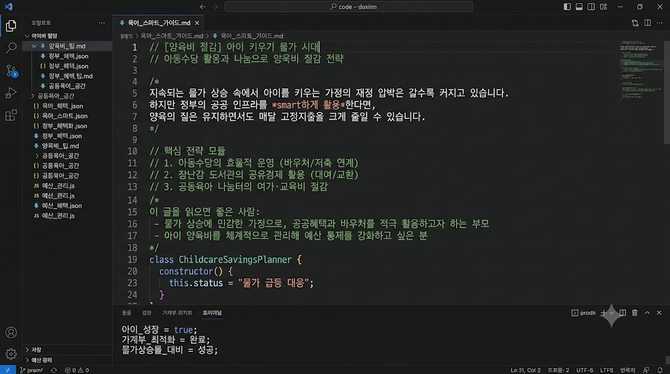Close the bottom panel
670x374 pixels.
click(x=659, y=313)
